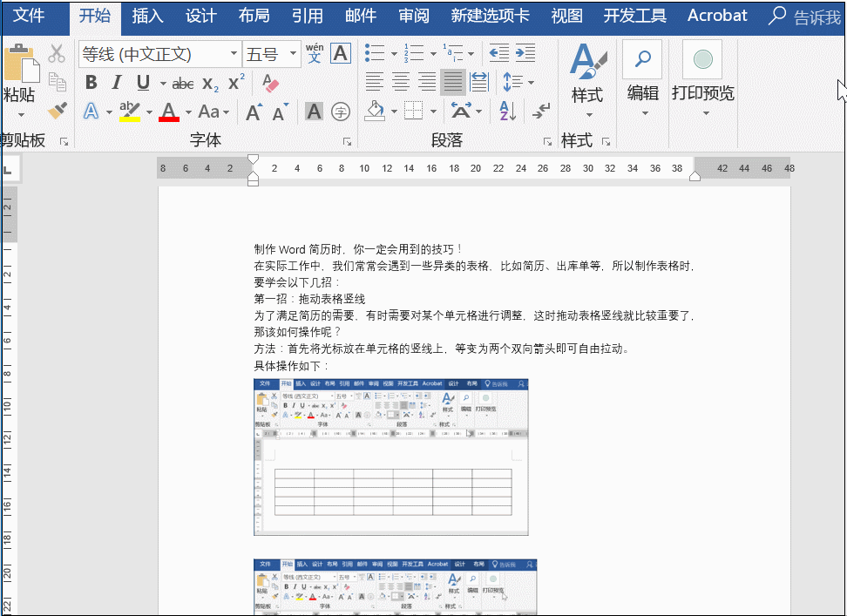Apply text effects with the outlined A
The height and width of the screenshot is (616, 847).
point(91,112)
